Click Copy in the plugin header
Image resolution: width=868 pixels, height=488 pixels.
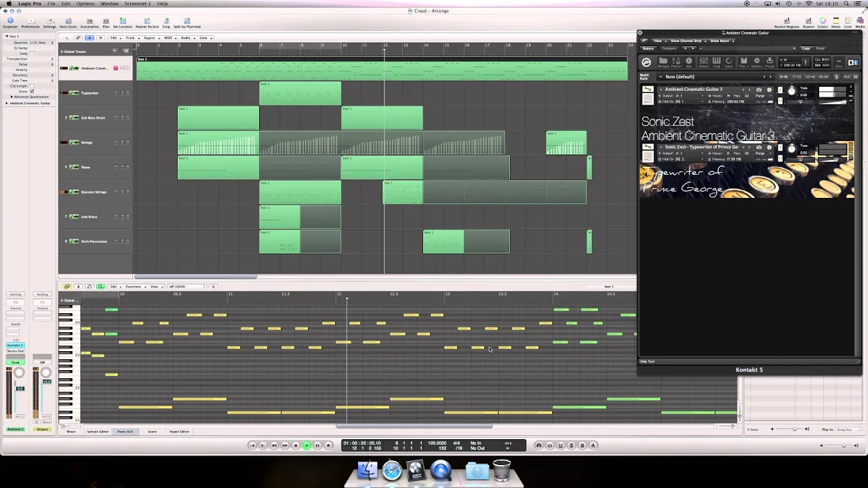806,48
